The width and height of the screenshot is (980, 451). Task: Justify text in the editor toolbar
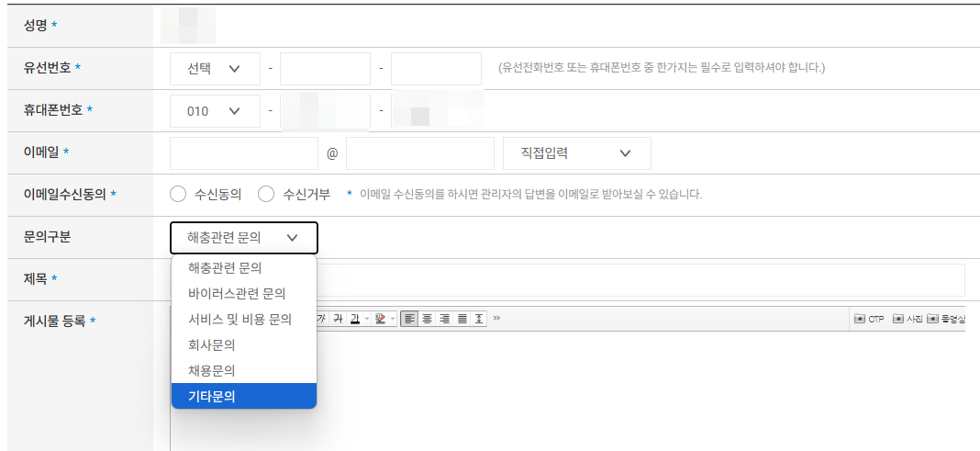coord(462,319)
